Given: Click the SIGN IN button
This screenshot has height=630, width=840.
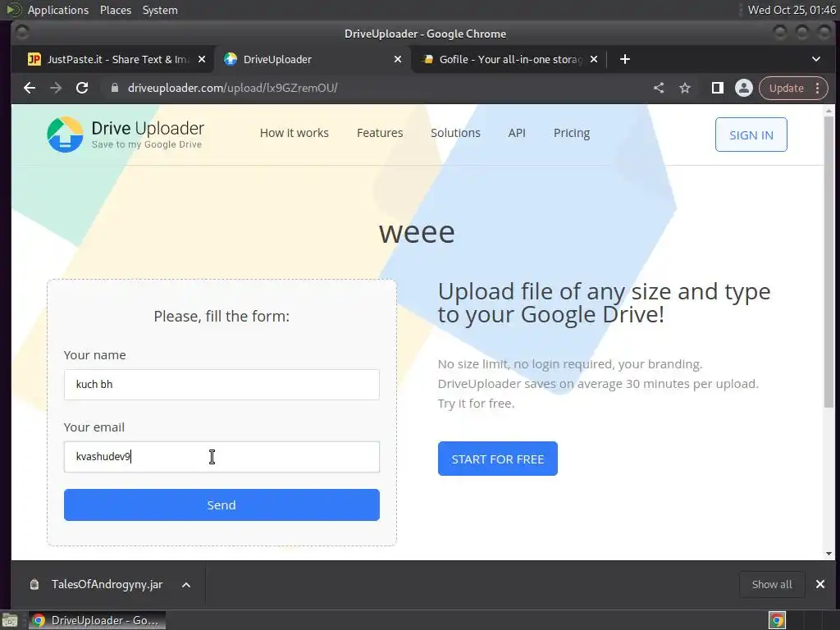Looking at the screenshot, I should coord(751,135).
